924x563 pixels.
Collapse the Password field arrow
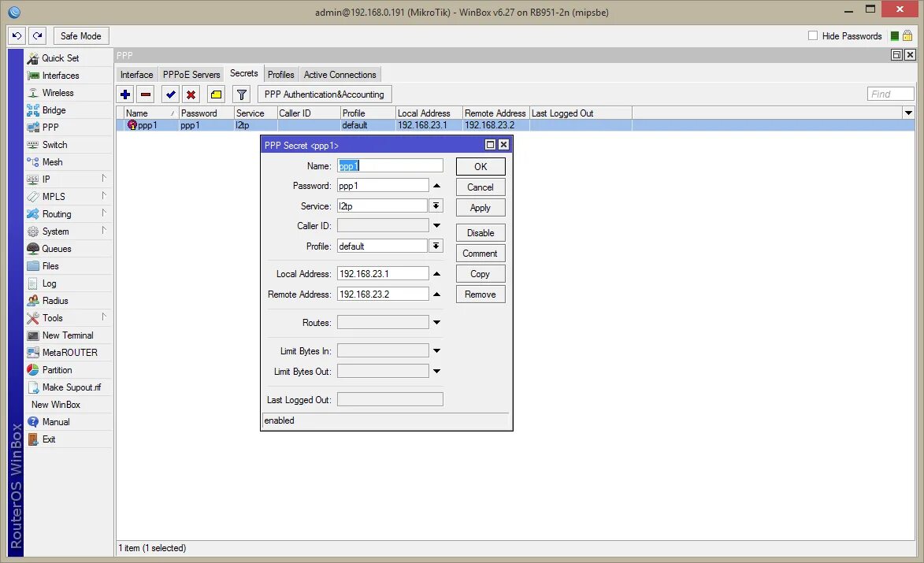[x=436, y=186]
